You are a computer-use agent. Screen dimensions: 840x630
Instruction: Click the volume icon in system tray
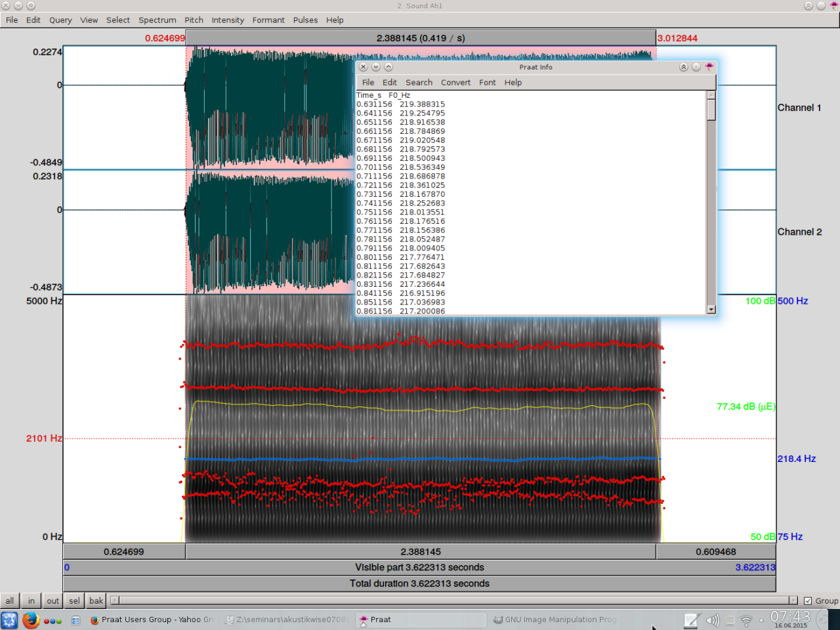(x=712, y=620)
